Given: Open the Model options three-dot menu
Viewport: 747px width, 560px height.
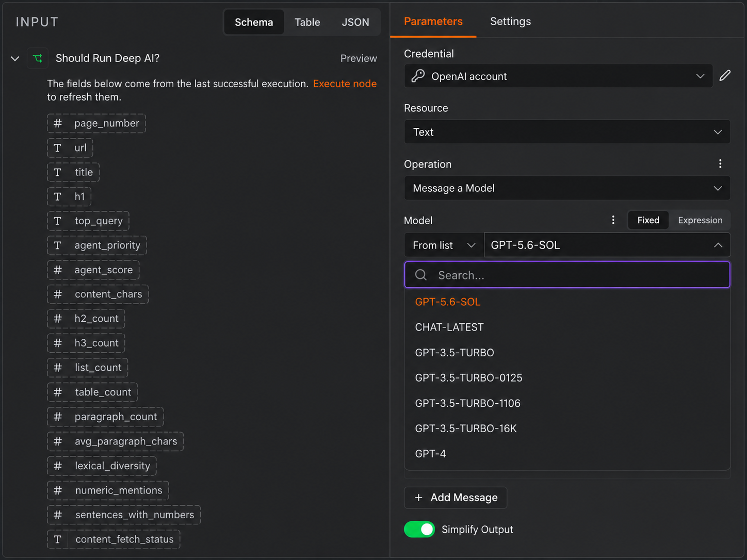Looking at the screenshot, I should [x=613, y=220].
